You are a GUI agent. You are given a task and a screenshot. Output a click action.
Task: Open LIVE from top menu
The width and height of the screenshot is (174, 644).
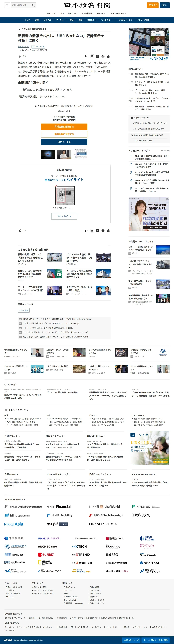point(61,14)
